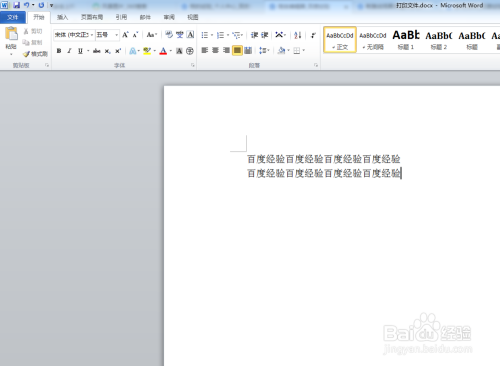500x366 pixels.
Task: Open the 字体 group dialog launcher
Action: (x=193, y=65)
